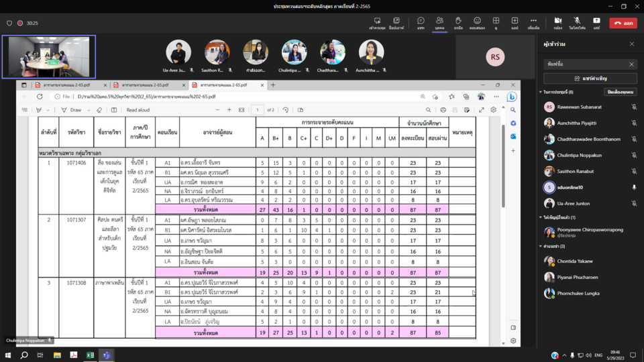Image resolution: width=644 pixels, height=362 pixels.
Task: Collapse the in-meeting participants section
Action: [x=541, y=92]
